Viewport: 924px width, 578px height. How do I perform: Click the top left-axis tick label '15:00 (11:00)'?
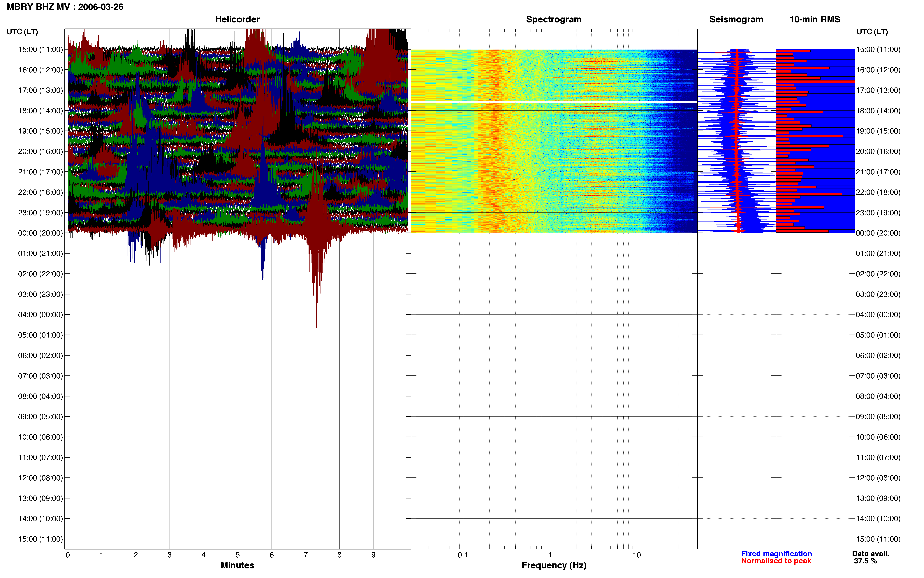pyautogui.click(x=41, y=49)
